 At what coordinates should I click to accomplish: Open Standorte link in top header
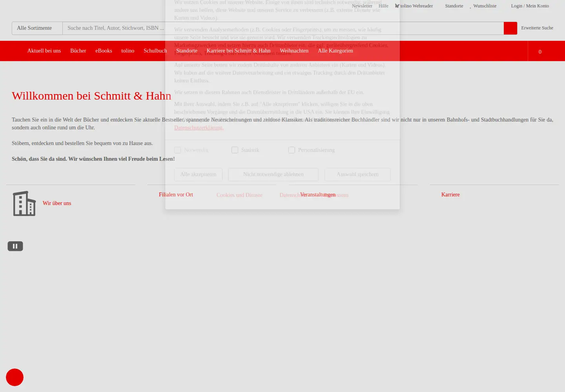pos(454,6)
